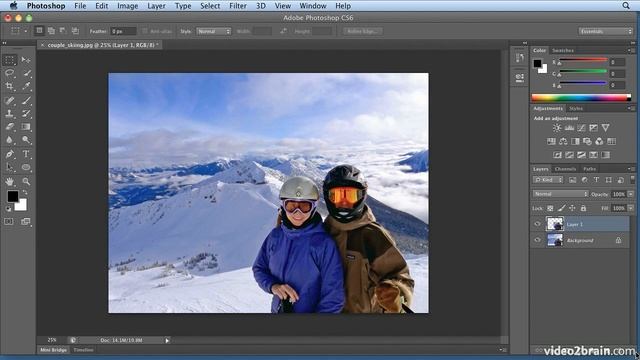Image resolution: width=640 pixels, height=360 pixels.
Task: Select the History Brush tool
Action: click(26, 113)
